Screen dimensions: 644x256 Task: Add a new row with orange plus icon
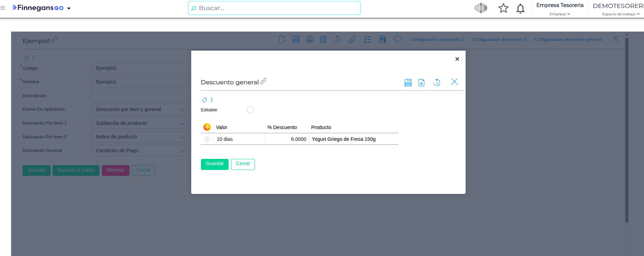point(207,127)
